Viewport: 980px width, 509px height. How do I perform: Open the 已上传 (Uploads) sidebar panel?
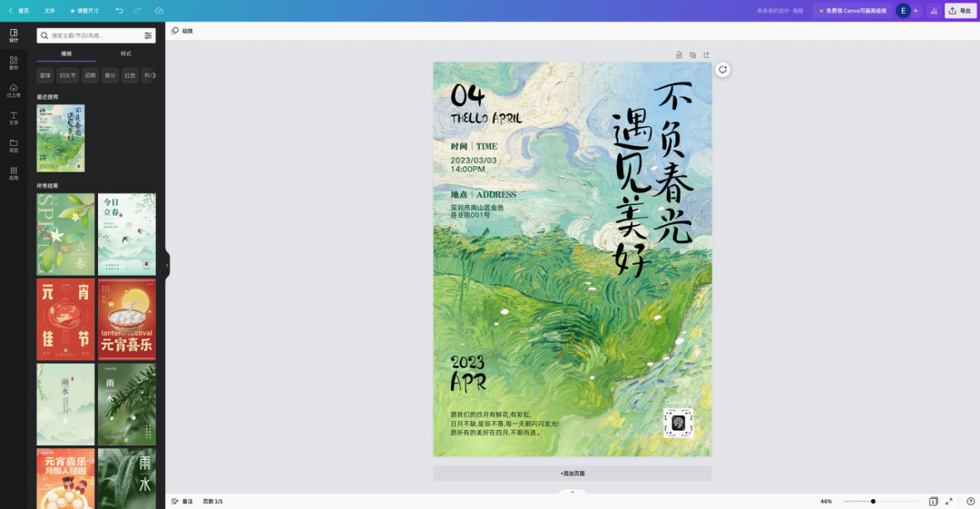13,91
